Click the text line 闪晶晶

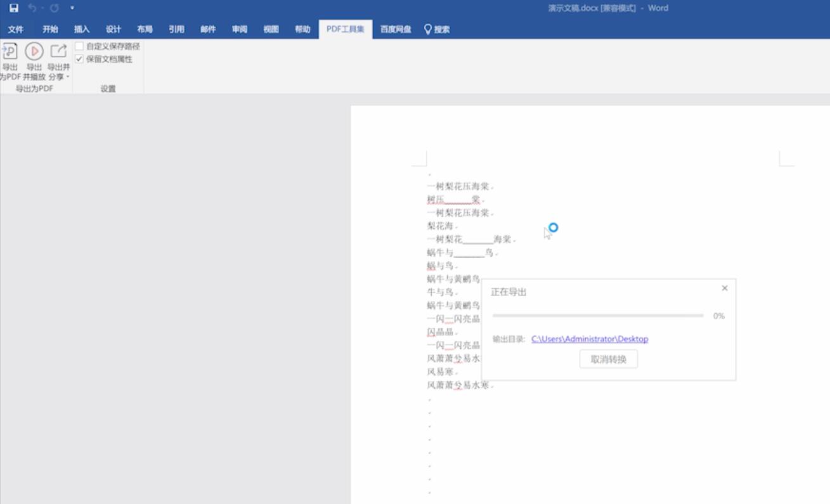pos(441,332)
